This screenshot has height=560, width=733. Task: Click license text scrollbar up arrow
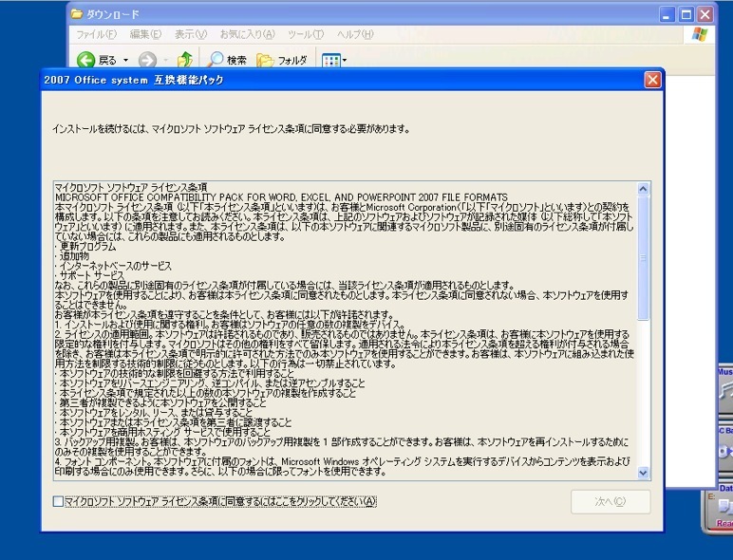pos(643,189)
